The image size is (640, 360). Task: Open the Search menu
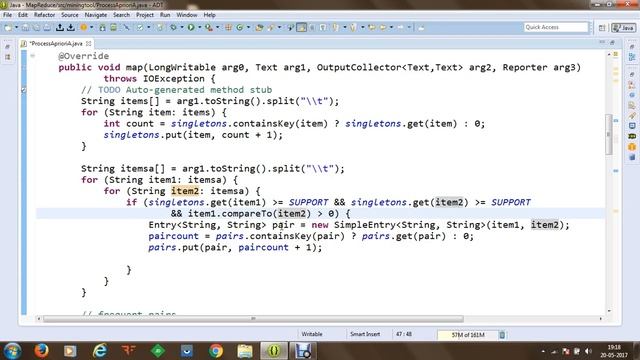121,15
